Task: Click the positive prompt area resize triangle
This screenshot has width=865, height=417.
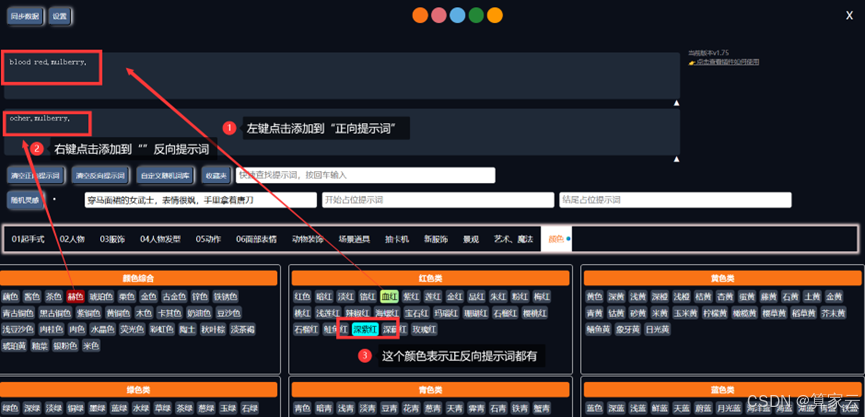Action: click(676, 103)
